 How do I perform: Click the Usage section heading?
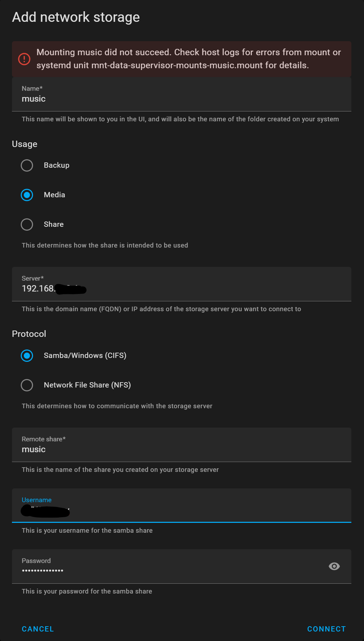pyautogui.click(x=25, y=144)
